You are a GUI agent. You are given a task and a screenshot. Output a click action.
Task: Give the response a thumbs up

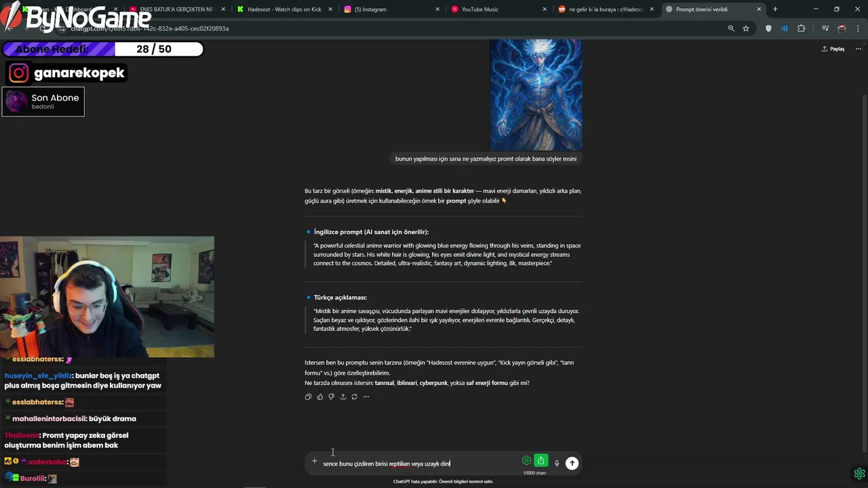click(x=320, y=396)
